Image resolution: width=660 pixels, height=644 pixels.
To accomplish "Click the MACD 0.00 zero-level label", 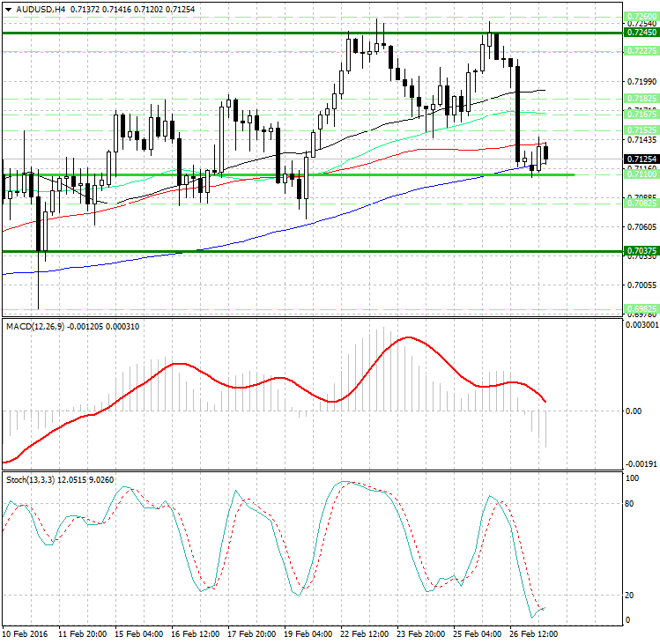I will coord(633,411).
